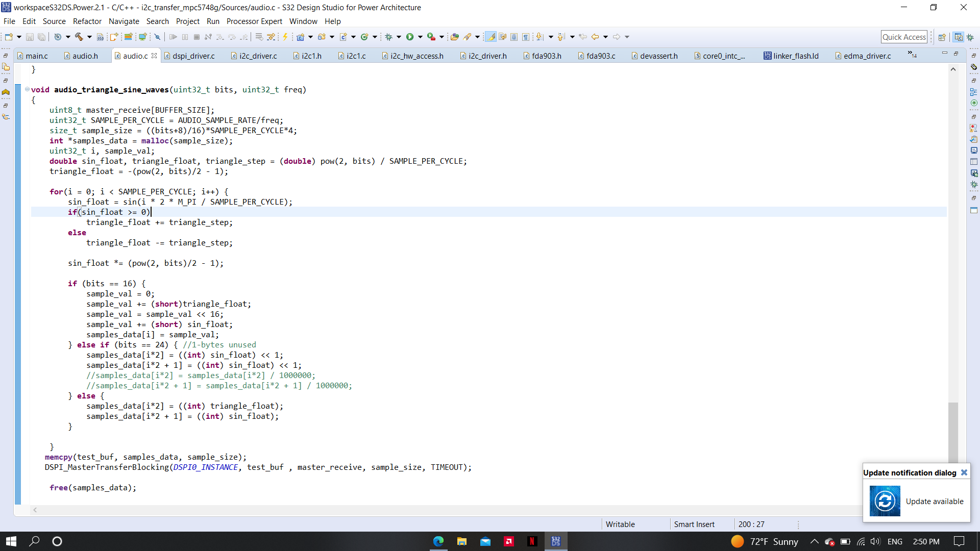Open the New wizard dropdown arrow
Screen dimensions: 980x551
pos(19,37)
